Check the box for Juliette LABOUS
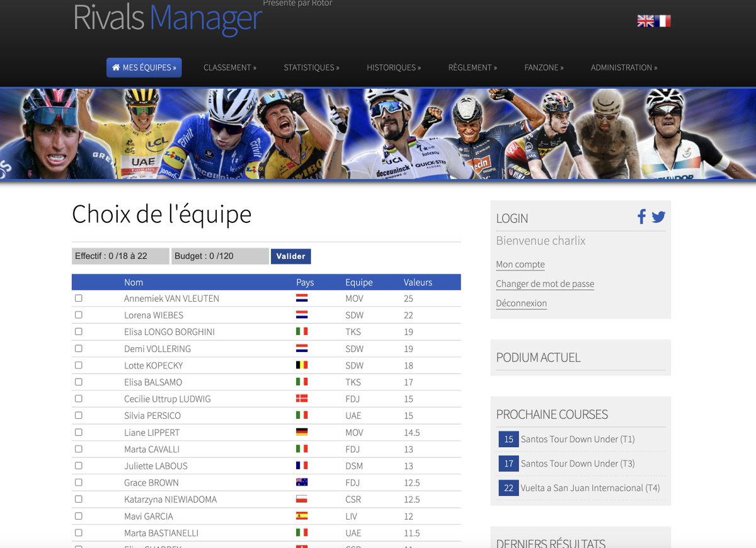 point(79,465)
